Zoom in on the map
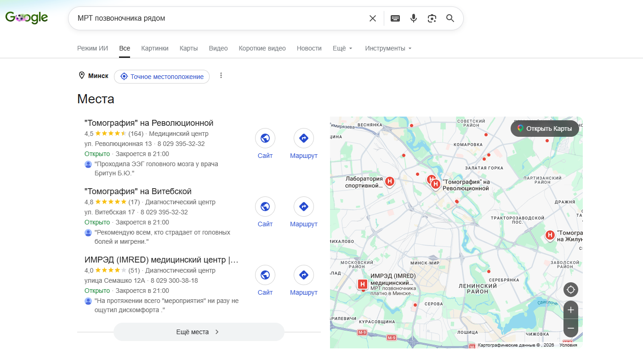The height and width of the screenshot is (364, 643). click(571, 310)
